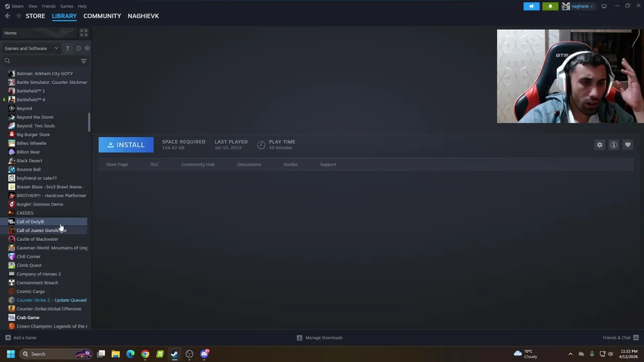Go forward with the right arrow
Image resolution: width=644 pixels, height=362 pixels.
pos(18,16)
